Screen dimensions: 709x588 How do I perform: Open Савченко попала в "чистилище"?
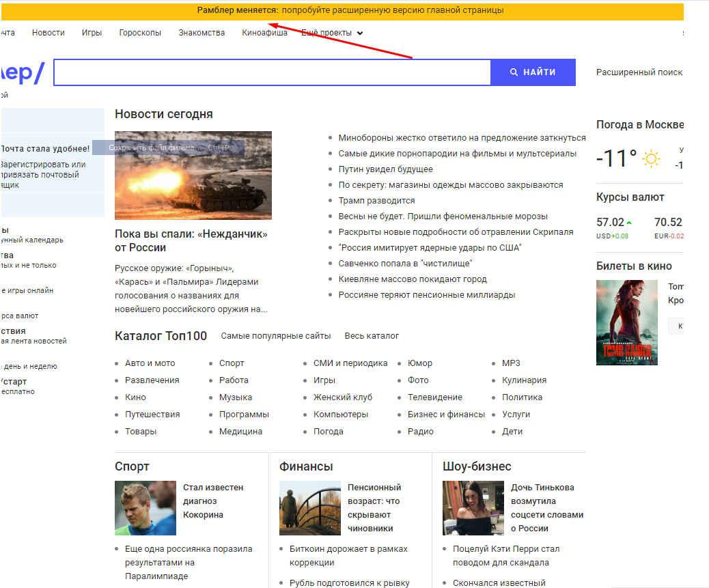tap(405, 264)
